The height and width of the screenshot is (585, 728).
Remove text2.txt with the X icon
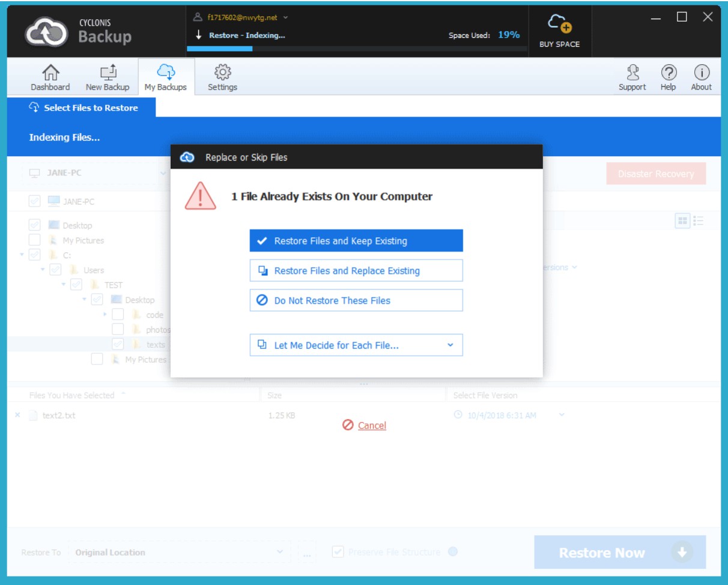17,415
